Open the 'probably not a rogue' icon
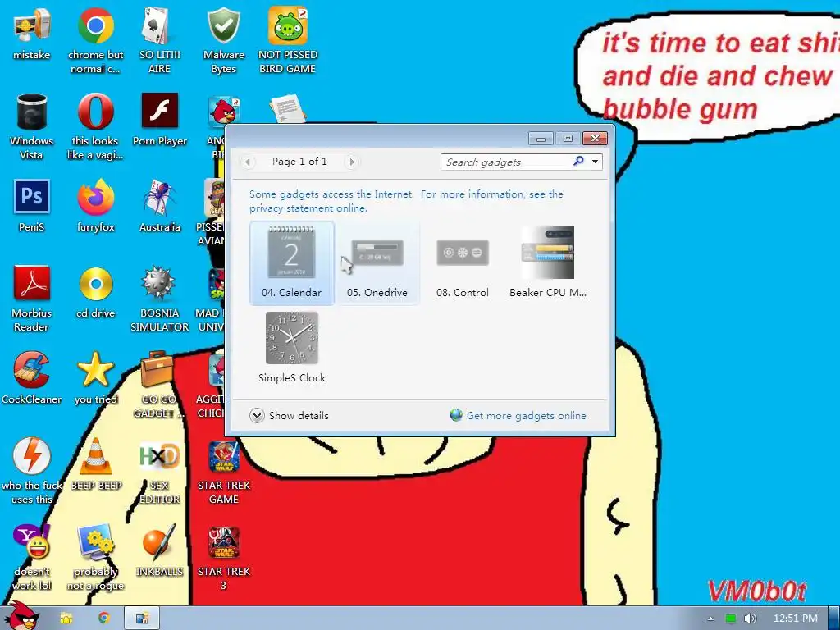The height and width of the screenshot is (630, 840). point(95,558)
